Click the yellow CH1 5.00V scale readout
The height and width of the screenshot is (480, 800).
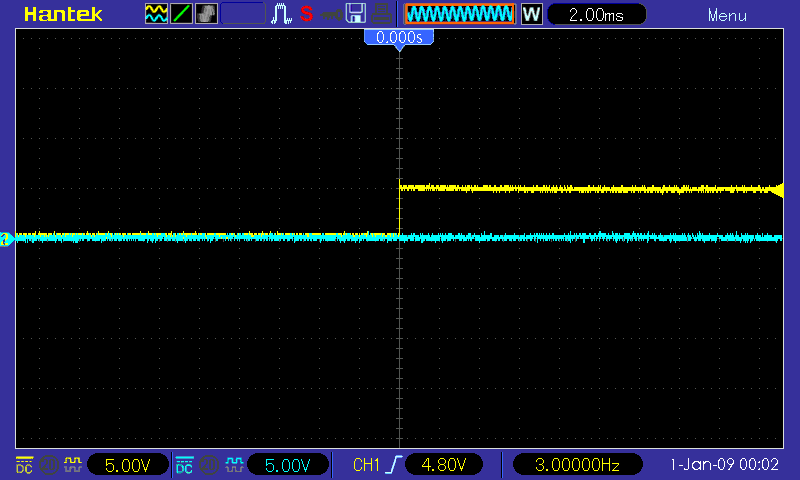(x=128, y=465)
